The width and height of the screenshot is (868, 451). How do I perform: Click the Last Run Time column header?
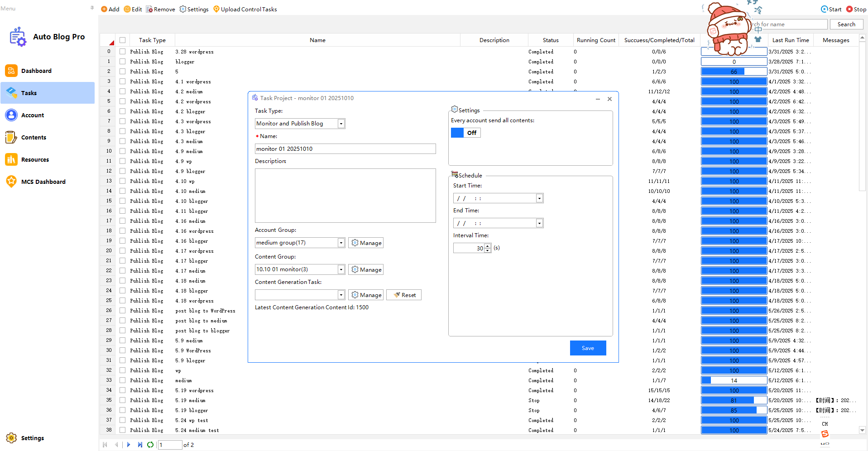point(791,40)
